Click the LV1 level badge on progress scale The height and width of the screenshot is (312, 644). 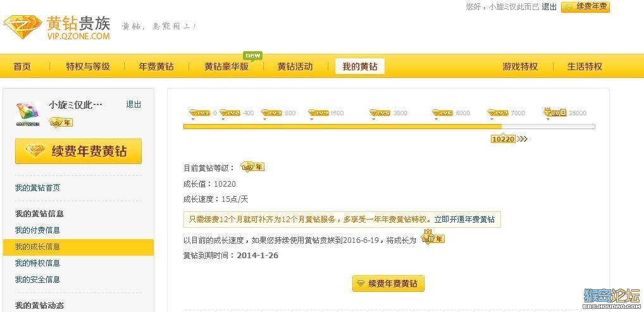point(200,113)
